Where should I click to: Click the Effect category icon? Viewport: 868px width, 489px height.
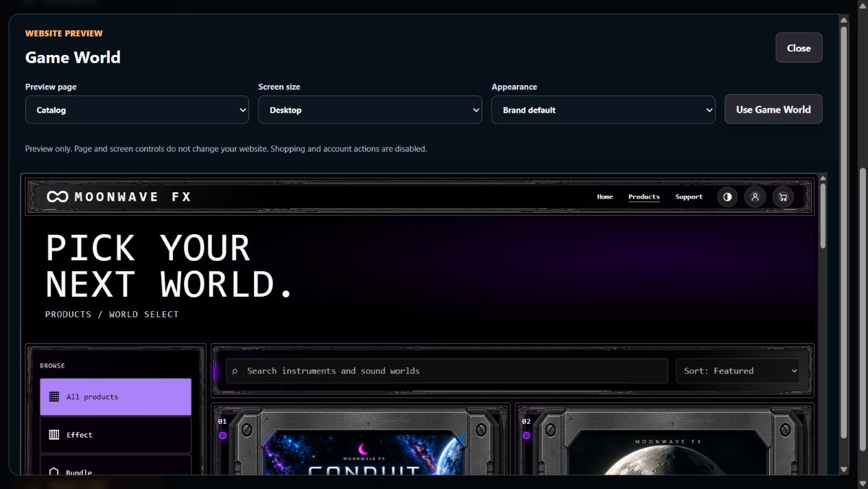click(x=54, y=435)
